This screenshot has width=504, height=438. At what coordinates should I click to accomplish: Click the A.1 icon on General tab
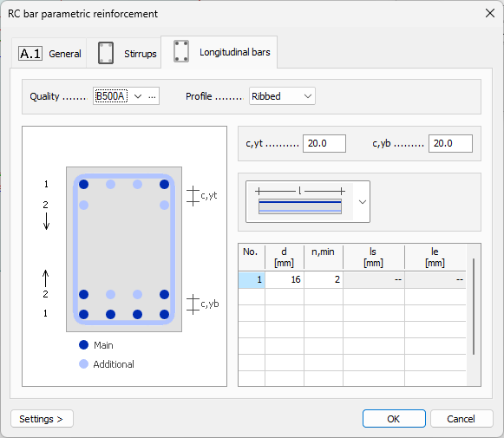point(30,54)
